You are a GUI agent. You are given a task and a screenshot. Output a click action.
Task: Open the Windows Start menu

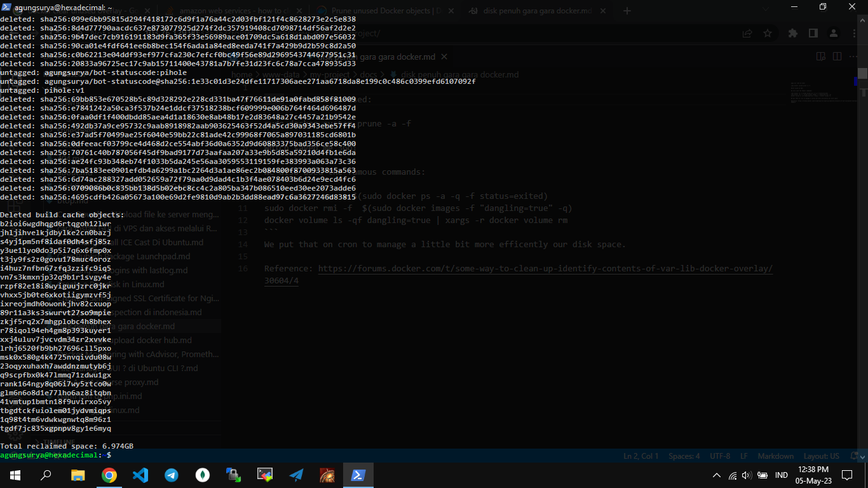click(x=14, y=475)
